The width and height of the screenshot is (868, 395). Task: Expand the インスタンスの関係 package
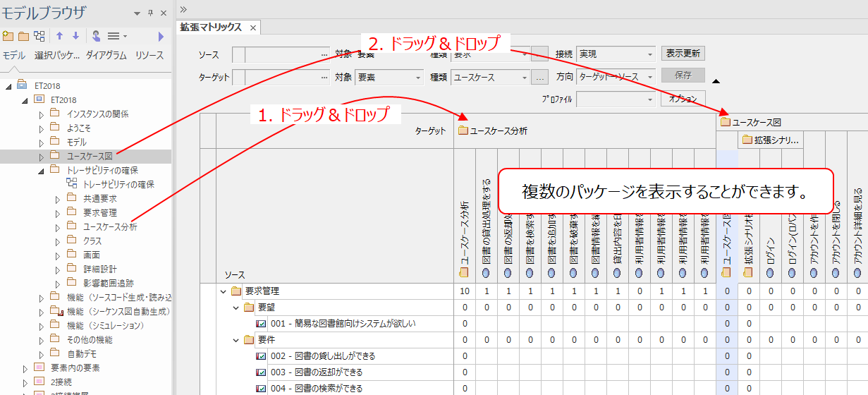(x=41, y=114)
